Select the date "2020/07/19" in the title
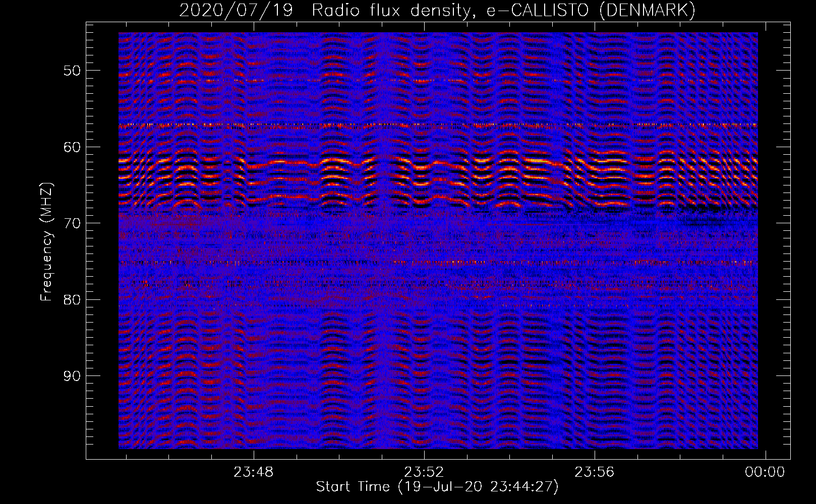The image size is (816, 504). pos(236,11)
